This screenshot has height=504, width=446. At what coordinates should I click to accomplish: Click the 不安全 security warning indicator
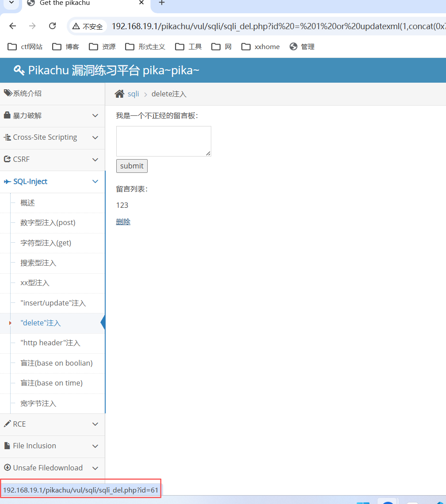[x=88, y=27]
